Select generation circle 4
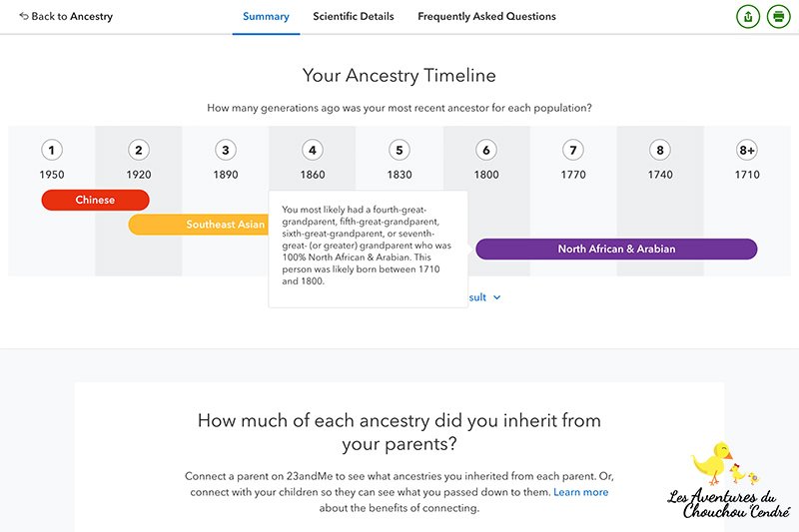This screenshot has height=532, width=799. click(x=313, y=151)
